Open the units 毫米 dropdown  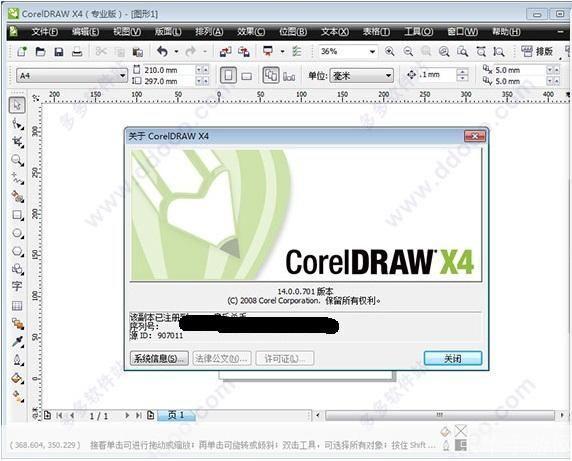(x=389, y=76)
